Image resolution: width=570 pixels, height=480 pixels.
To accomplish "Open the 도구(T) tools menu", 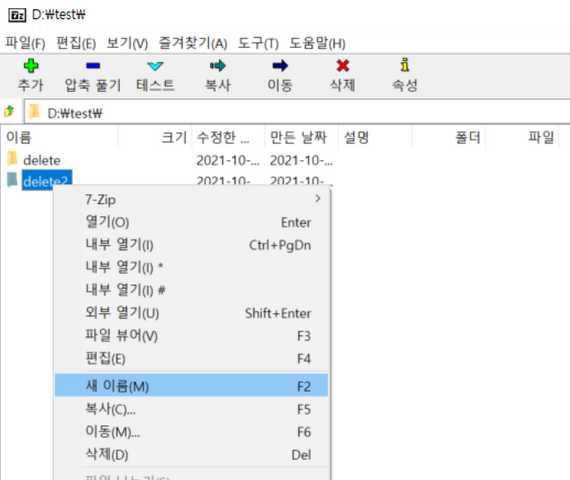I will point(258,43).
